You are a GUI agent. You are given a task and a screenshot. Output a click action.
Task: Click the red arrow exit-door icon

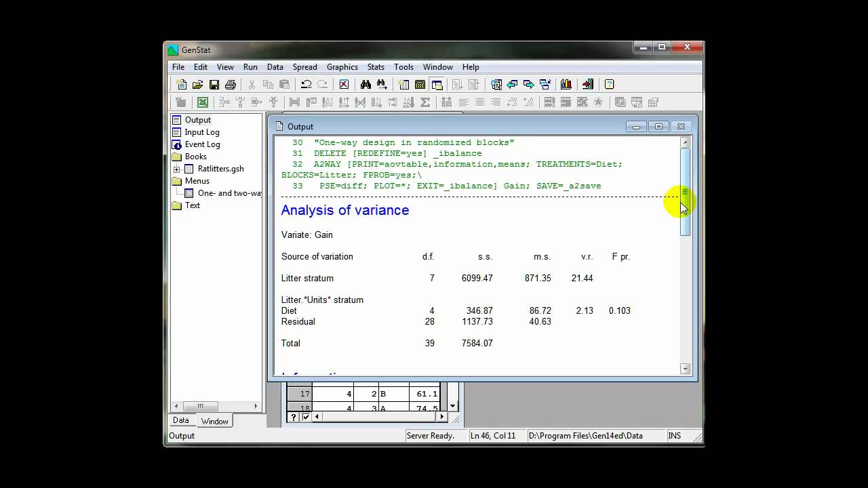[587, 85]
